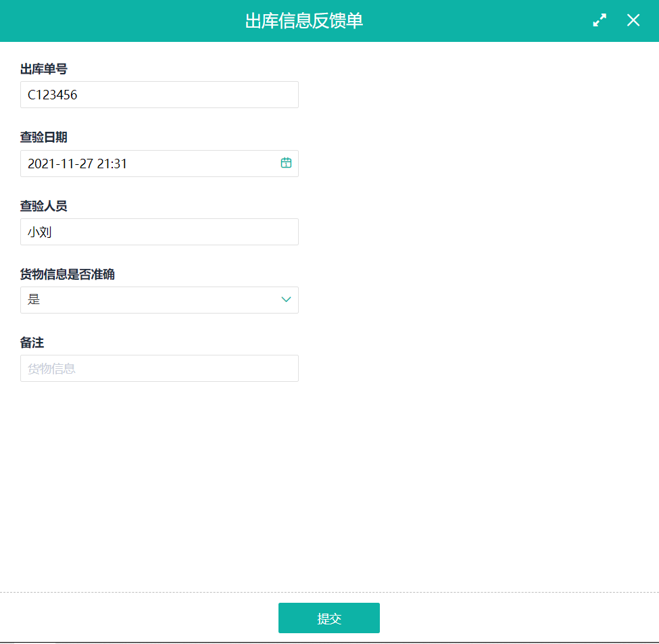Viewport: 659px width, 644px height.
Task: Click the 备注 field label
Action: (x=32, y=343)
